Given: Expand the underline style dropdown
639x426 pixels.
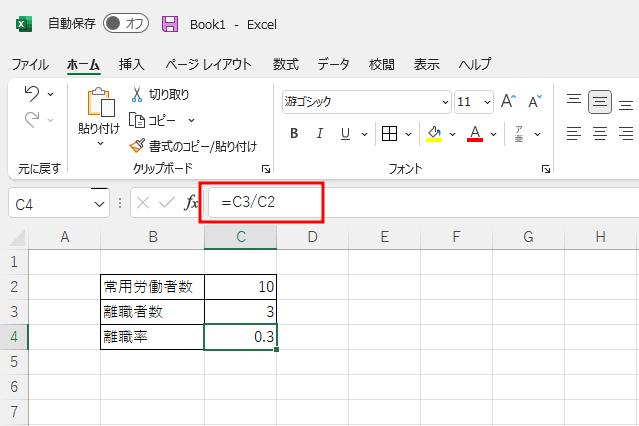Looking at the screenshot, I should click(364, 134).
